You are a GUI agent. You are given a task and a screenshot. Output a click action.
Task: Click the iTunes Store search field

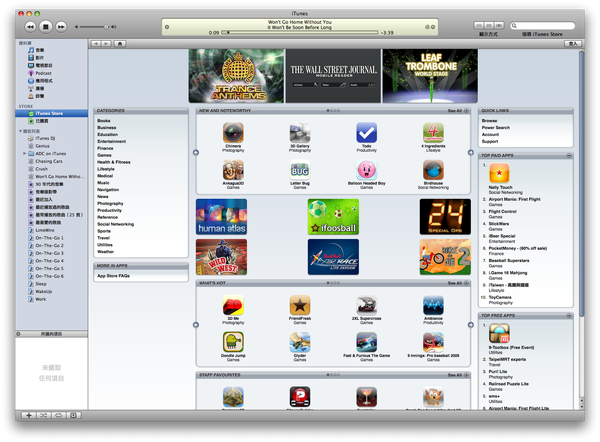[x=543, y=26]
